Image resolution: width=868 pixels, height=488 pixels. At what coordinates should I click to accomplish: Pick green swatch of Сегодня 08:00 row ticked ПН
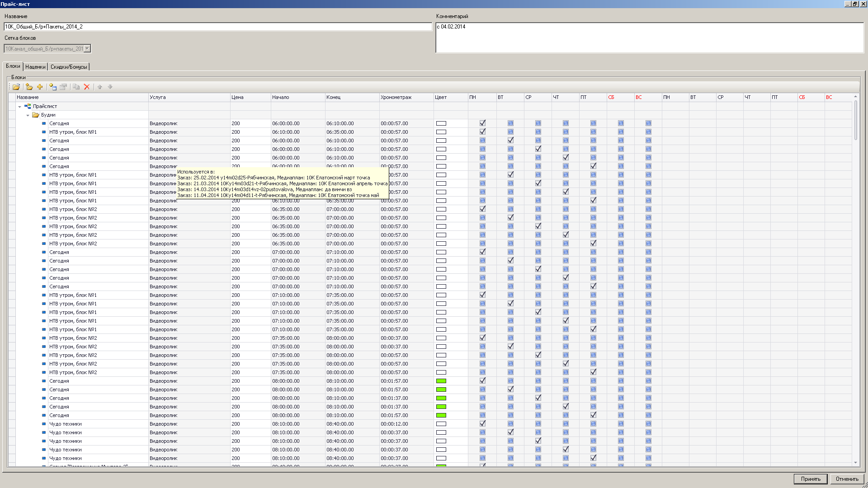coord(441,381)
